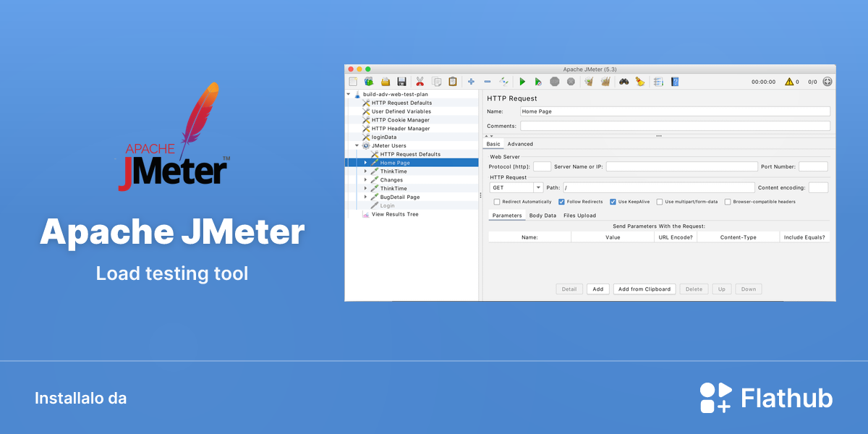The image size is (868, 434).
Task: Expand the ThinkTime node directly below Changes
Action: point(365,188)
